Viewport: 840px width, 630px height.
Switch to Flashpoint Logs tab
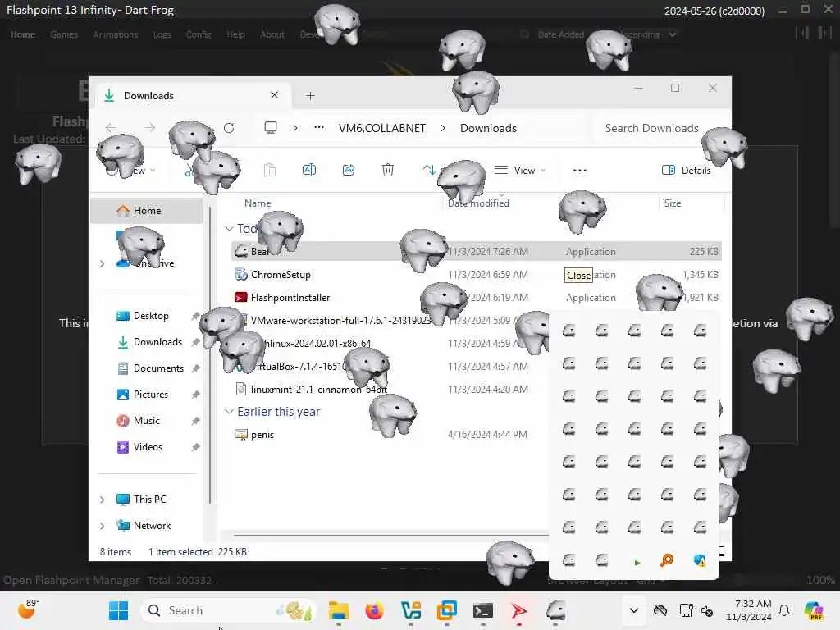[162, 34]
